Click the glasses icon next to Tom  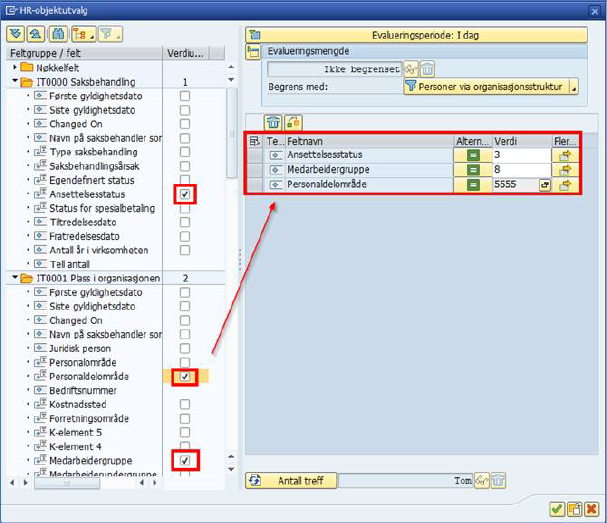coord(482,480)
